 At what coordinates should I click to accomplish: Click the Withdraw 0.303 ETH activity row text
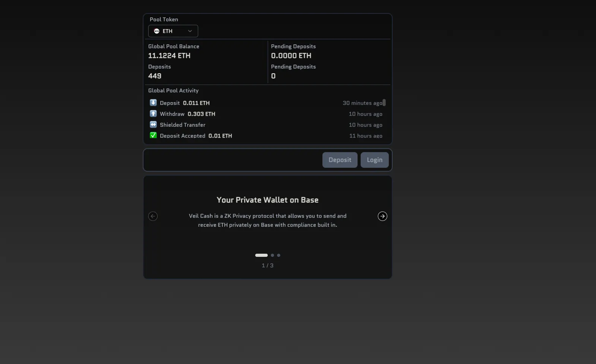[x=187, y=114]
